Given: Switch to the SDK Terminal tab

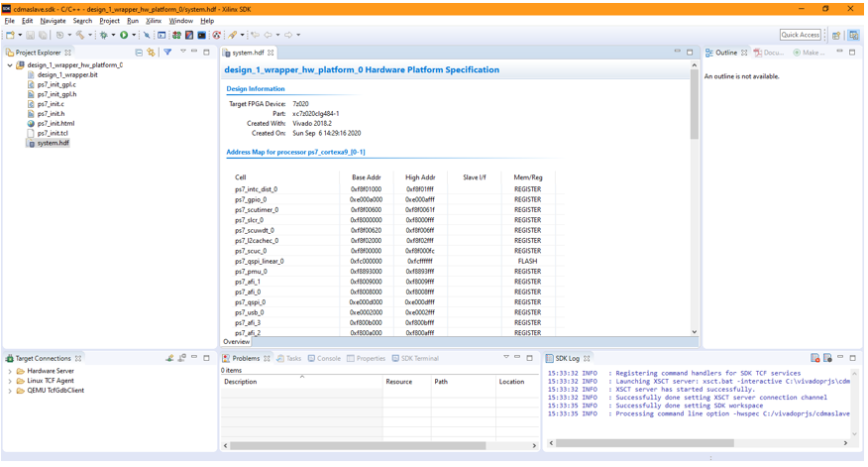Looking at the screenshot, I should 415,358.
